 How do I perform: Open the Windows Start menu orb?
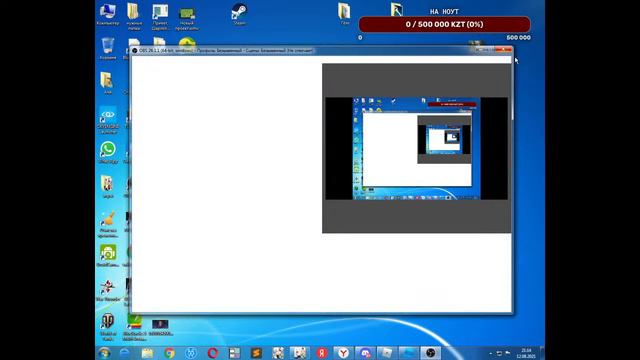pos(104,353)
